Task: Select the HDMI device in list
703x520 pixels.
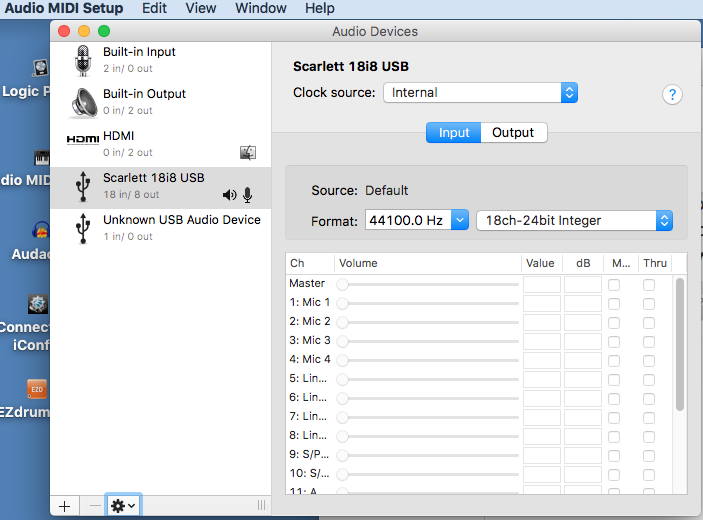Action: tap(161, 144)
